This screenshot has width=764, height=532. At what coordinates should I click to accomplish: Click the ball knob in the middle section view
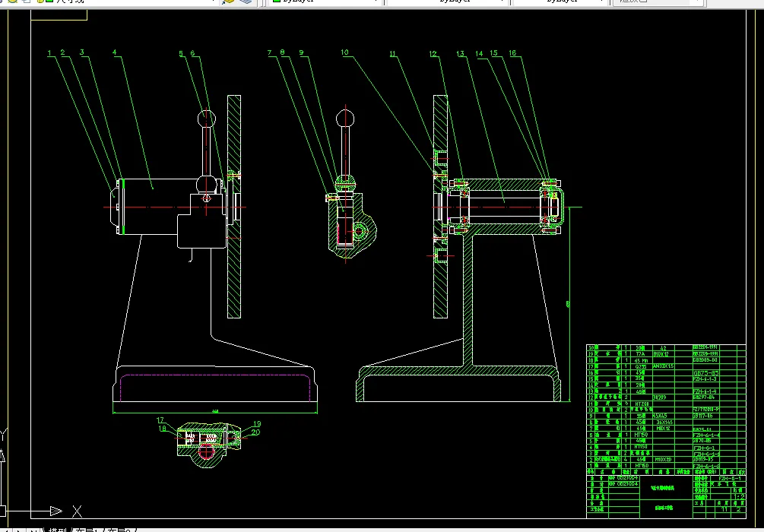(x=345, y=119)
